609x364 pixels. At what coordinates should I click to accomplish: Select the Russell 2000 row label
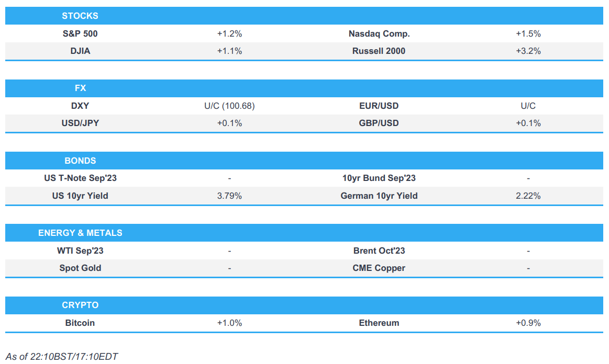click(x=379, y=51)
